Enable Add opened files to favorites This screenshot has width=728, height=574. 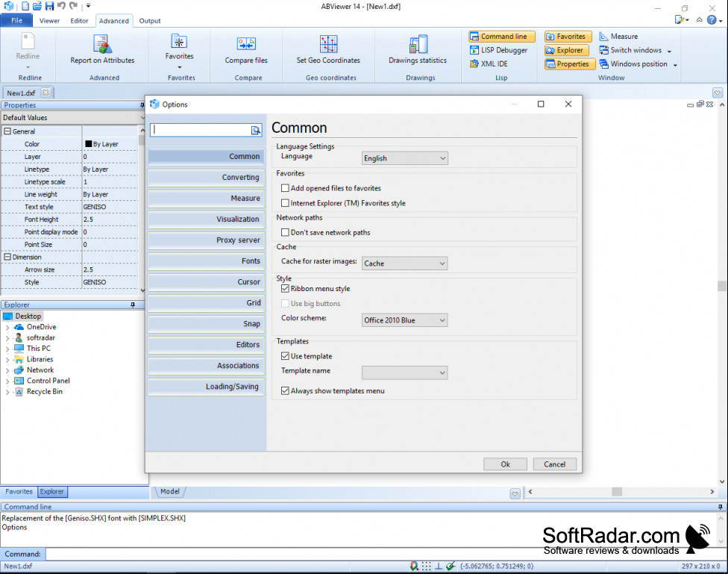pyautogui.click(x=285, y=188)
